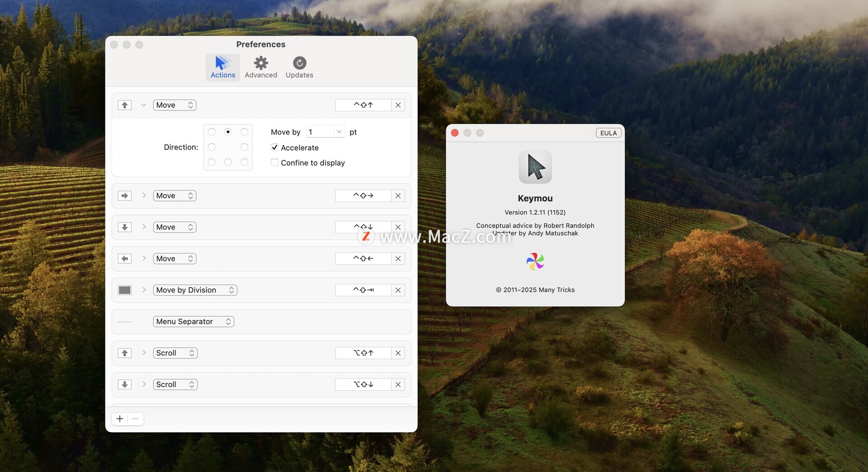This screenshot has width=868, height=472.
Task: Open the EULA in the About window
Action: click(609, 133)
